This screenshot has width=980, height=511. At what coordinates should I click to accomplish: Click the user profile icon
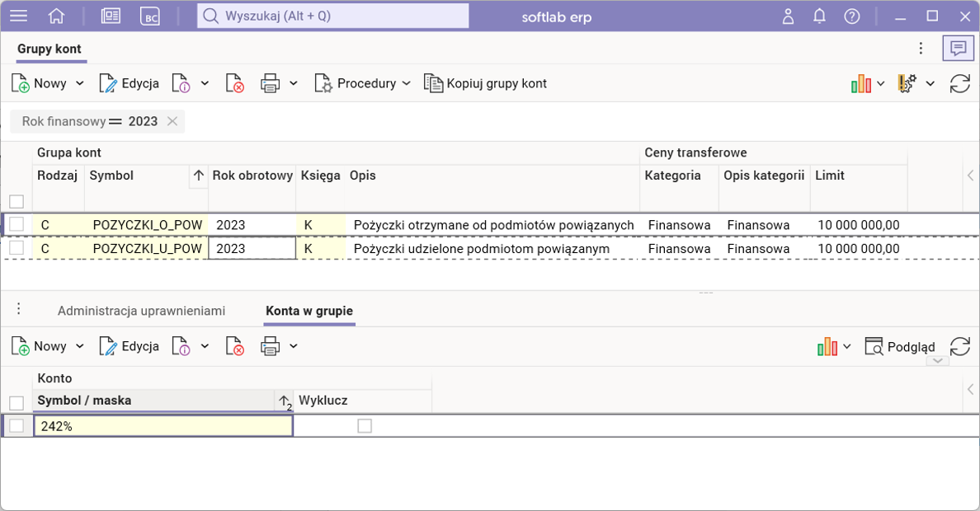788,16
